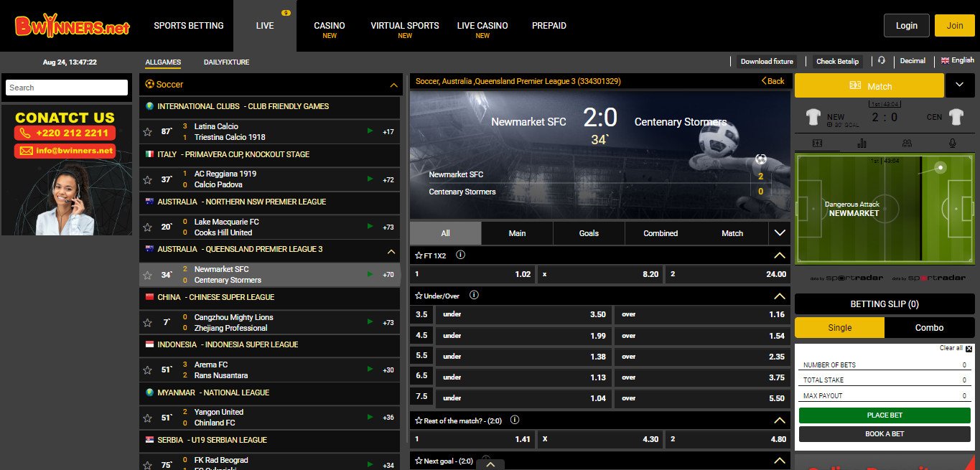Click bottom scroll-up arrow tab
This screenshot has width=980, height=470.
(490, 464)
